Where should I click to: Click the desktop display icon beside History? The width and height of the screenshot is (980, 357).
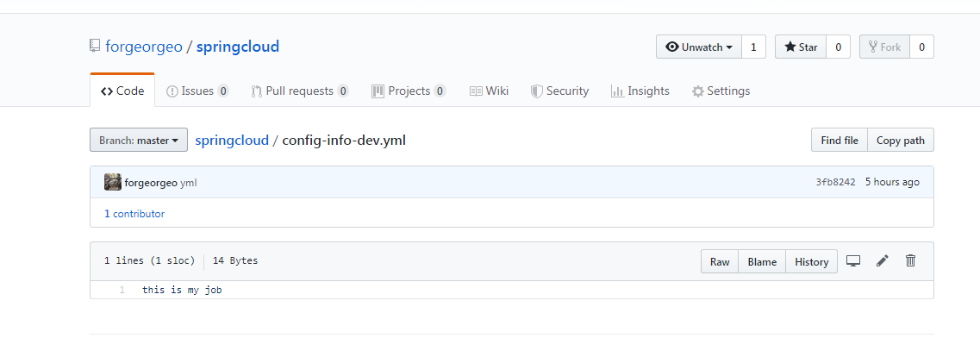tap(853, 260)
